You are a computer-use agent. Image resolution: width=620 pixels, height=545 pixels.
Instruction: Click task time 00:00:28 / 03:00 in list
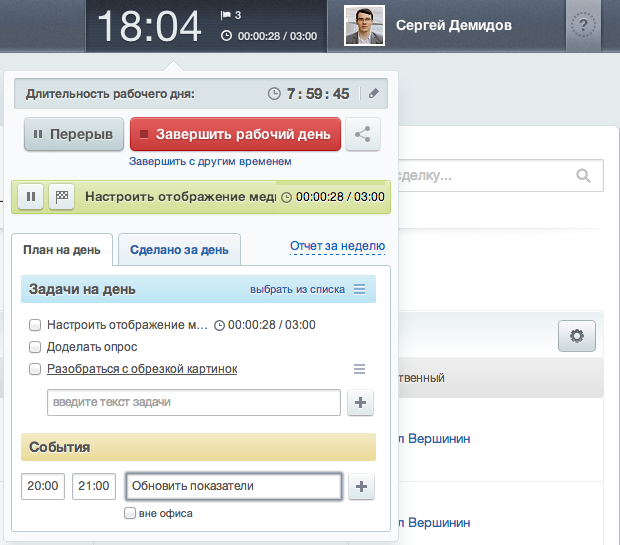pos(272,325)
